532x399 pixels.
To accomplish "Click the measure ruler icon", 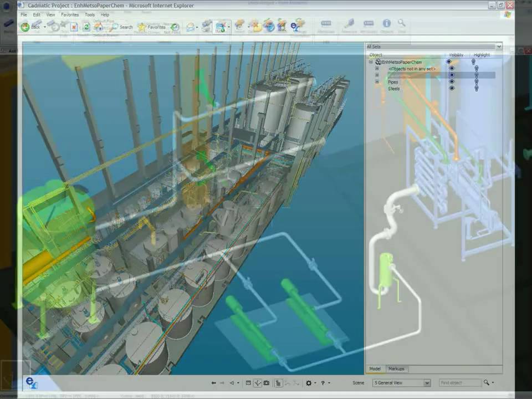I will (248, 383).
